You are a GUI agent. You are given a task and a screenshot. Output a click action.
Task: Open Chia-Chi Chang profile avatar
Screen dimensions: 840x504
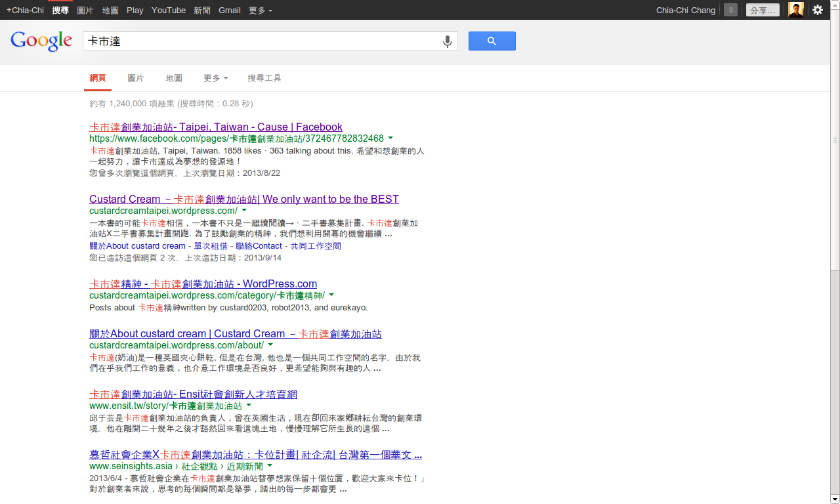coord(796,10)
